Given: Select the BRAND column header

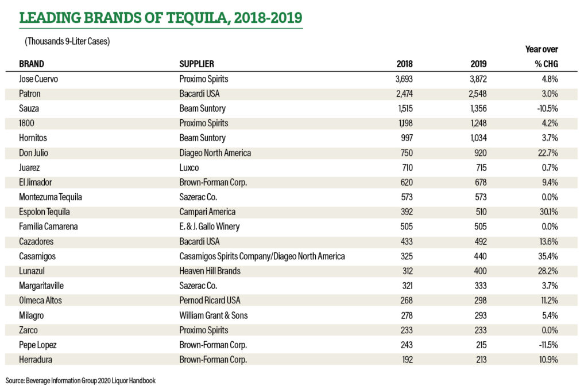Looking at the screenshot, I should [x=32, y=64].
